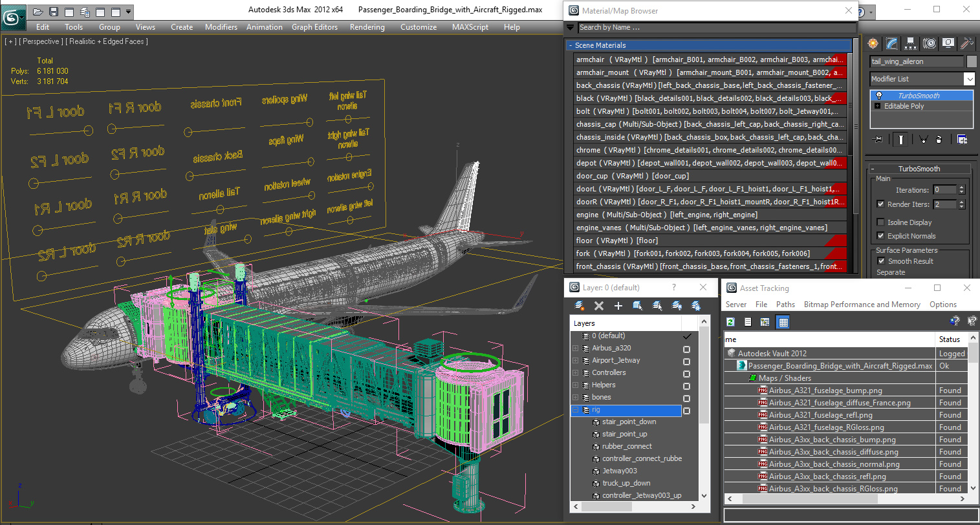Open Material/Map Browser options dropdown arrow
This screenshot has width=980, height=525.
pyautogui.click(x=570, y=28)
